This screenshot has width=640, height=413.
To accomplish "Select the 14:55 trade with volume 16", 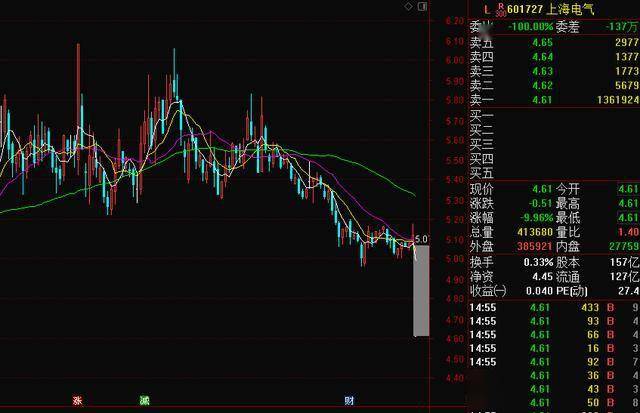I will coord(554,348).
